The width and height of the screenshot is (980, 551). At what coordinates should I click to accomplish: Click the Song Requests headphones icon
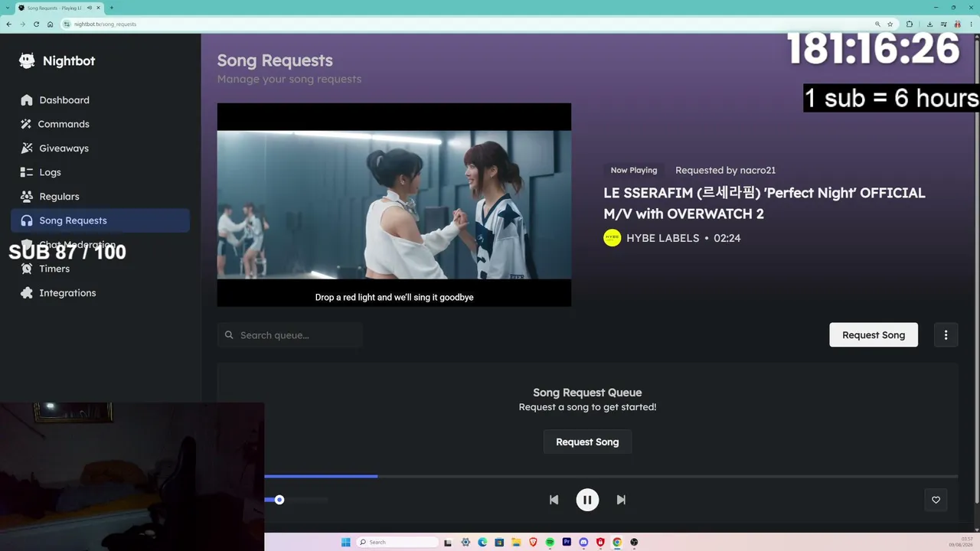[x=27, y=220]
